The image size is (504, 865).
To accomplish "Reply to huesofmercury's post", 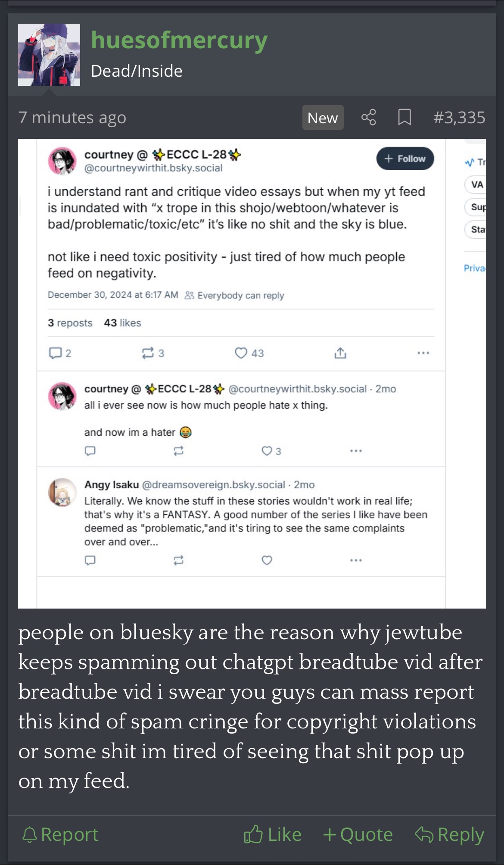I will click(x=449, y=834).
